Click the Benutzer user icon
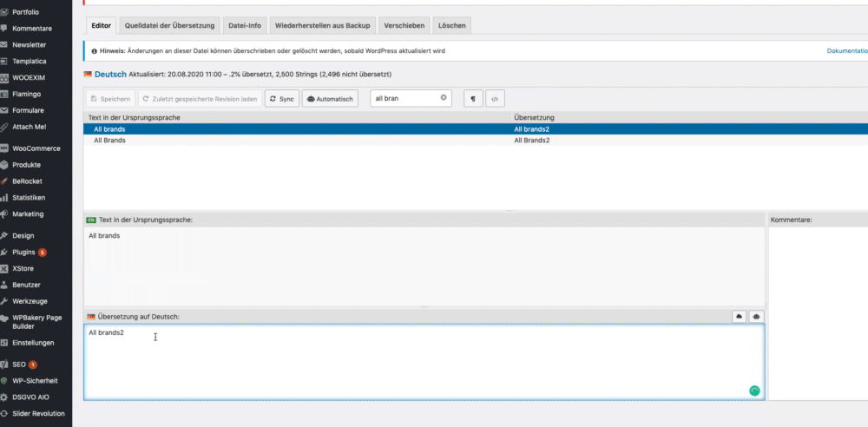This screenshot has height=427, width=868. pos(3,285)
